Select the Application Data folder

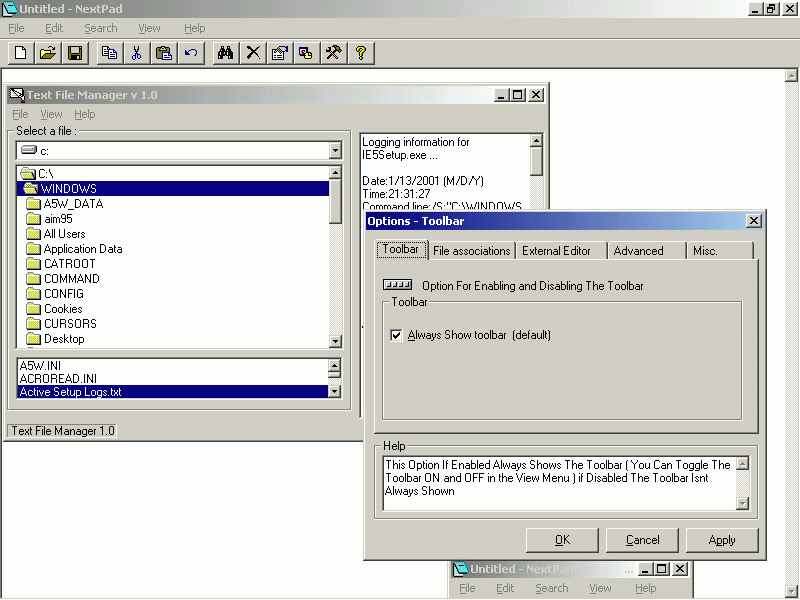click(x=82, y=249)
